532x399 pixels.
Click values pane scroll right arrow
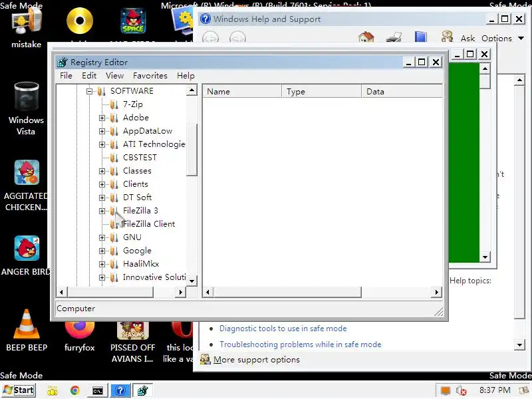point(437,292)
